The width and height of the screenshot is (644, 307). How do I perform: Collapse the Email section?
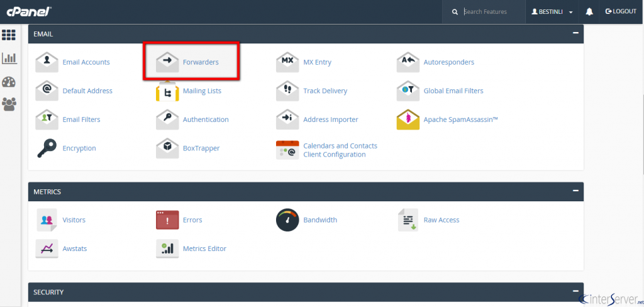point(575,33)
